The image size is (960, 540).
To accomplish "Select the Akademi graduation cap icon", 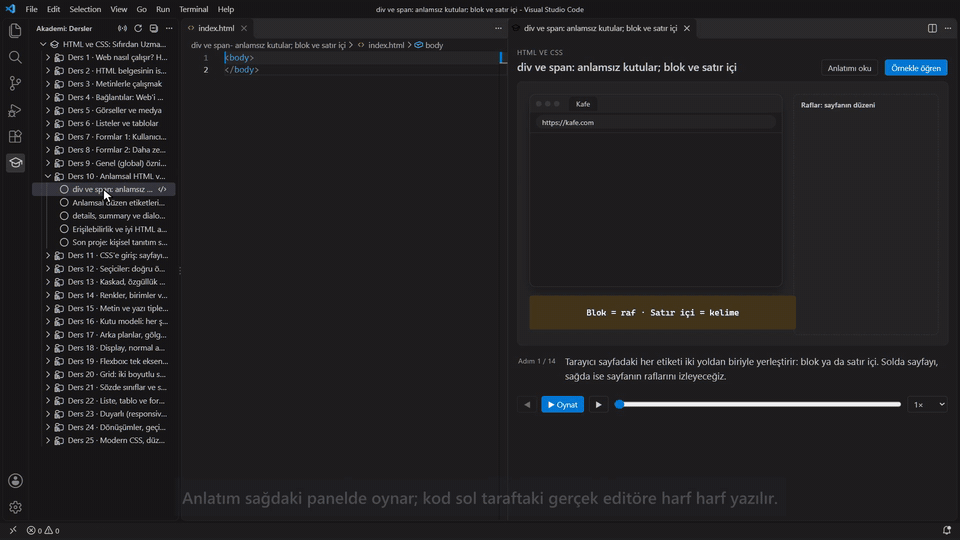I will pyautogui.click(x=15, y=163).
